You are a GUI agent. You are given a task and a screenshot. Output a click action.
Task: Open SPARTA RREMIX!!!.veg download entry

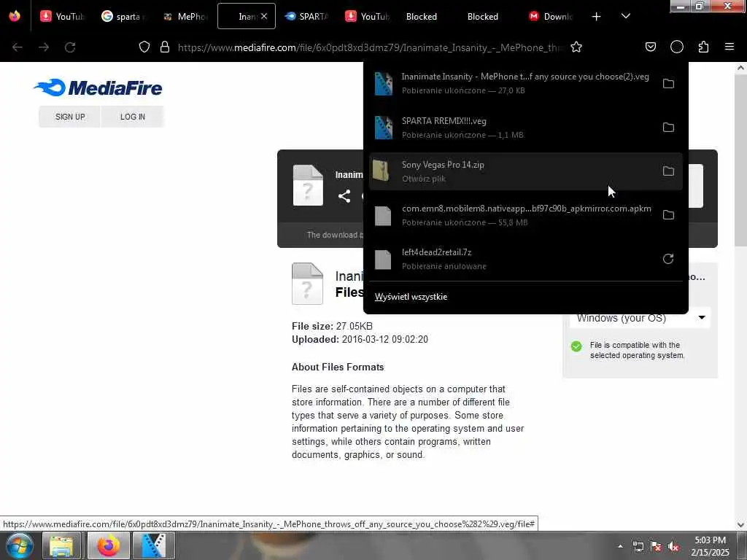(x=512, y=128)
